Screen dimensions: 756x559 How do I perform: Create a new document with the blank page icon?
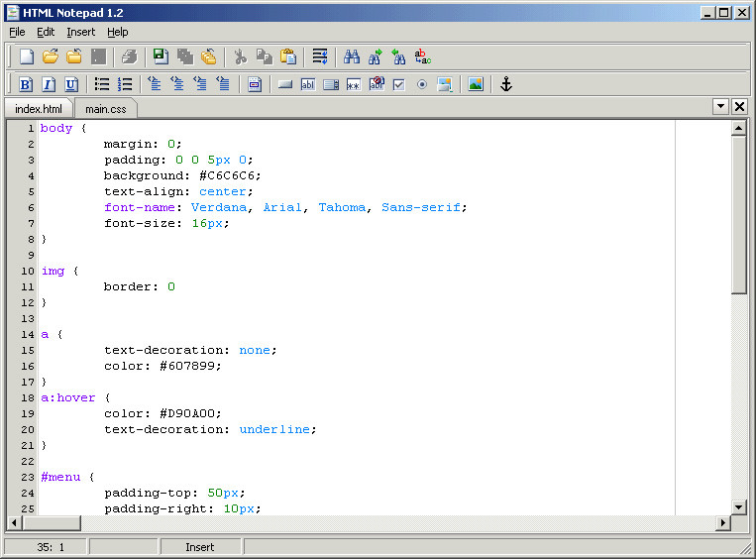pyautogui.click(x=27, y=56)
